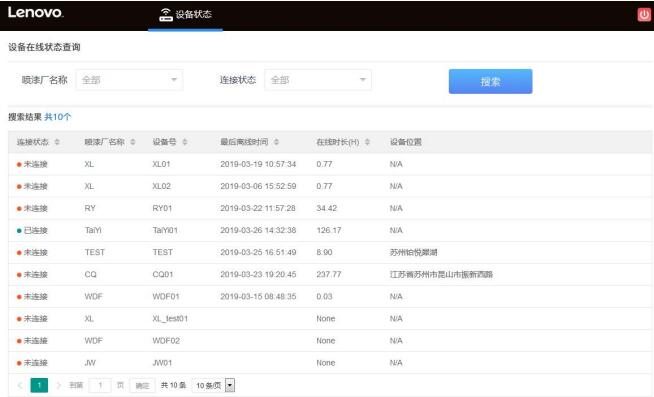
Task: Click the 设备位置 column header
Action: (x=405, y=142)
